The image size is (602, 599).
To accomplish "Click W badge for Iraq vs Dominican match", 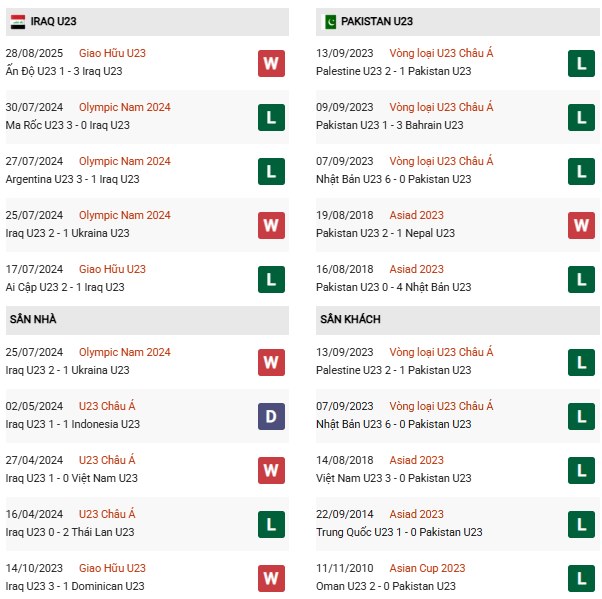I will click(x=271, y=578).
